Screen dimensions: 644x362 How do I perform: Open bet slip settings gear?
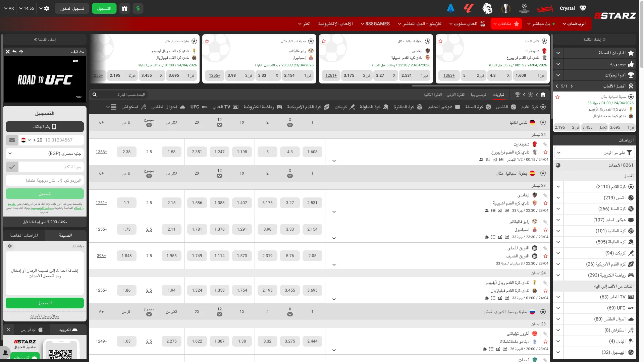point(10,246)
